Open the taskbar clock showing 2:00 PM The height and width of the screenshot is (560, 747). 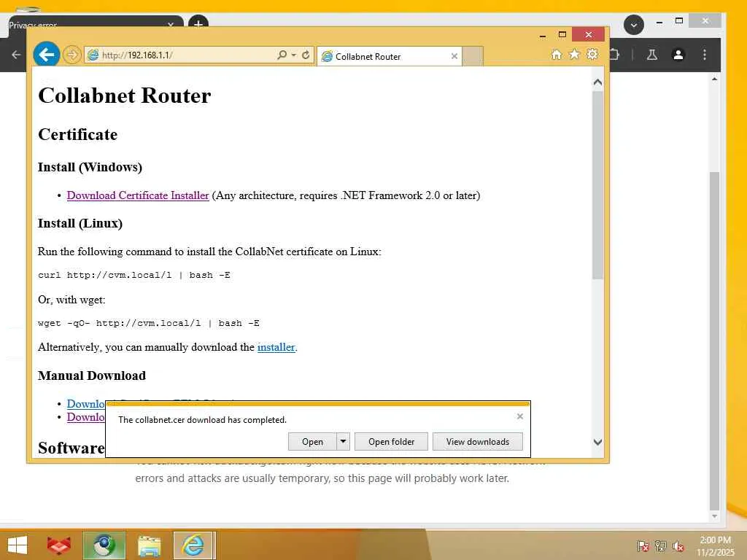tap(716, 546)
